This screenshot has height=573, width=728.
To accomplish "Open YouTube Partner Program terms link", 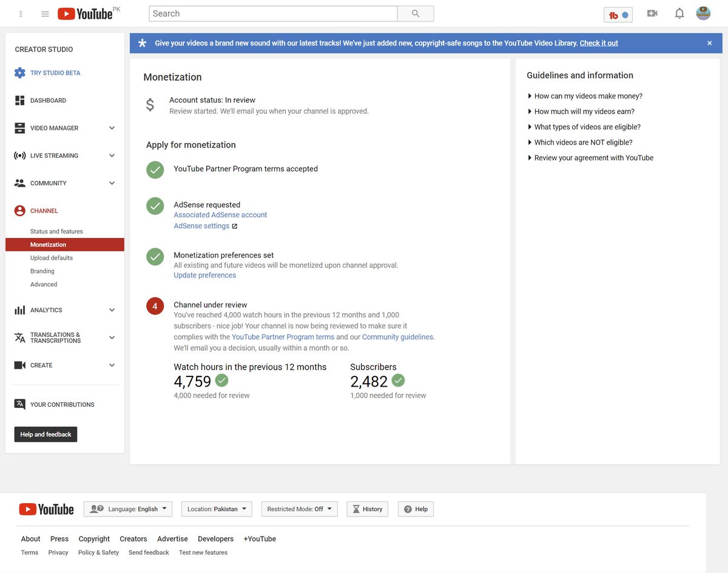I will [283, 337].
